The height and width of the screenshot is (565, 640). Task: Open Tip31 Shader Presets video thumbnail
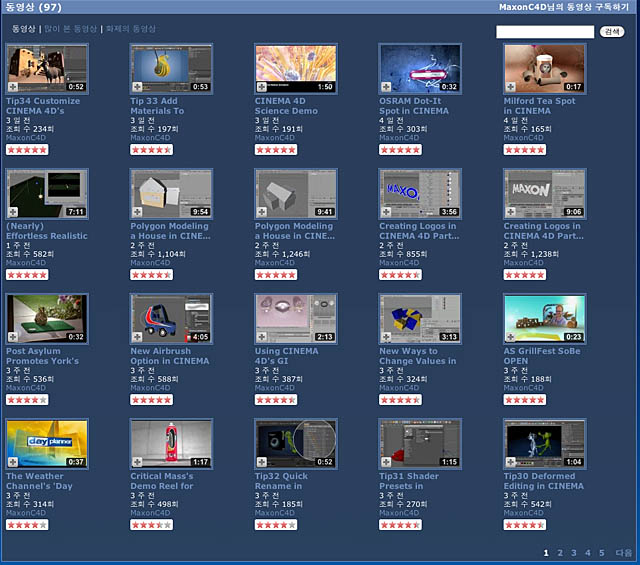pos(420,444)
